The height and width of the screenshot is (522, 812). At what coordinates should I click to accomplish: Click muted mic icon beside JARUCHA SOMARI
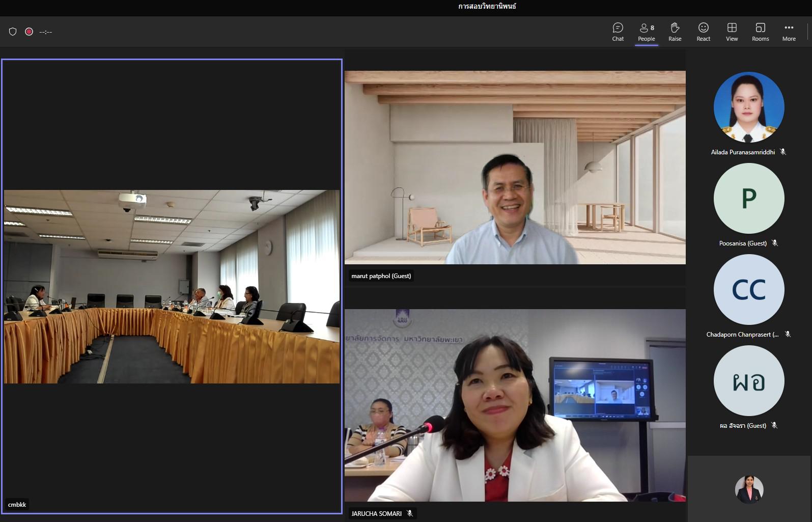point(410,513)
